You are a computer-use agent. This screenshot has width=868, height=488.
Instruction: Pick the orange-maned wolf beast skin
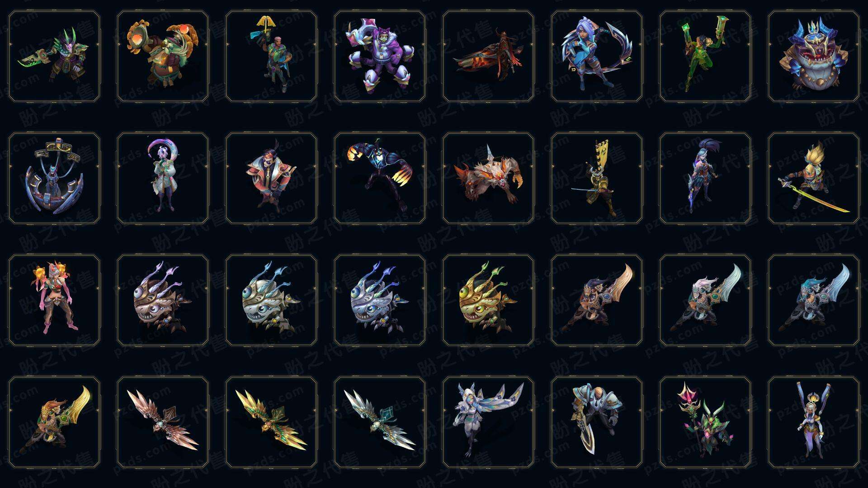488,178
